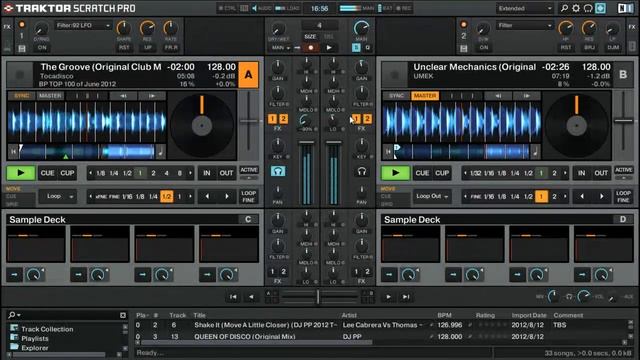The height and width of the screenshot is (360, 640).
Task: Open the search magnifier icon in header
Action: click(x=564, y=8)
